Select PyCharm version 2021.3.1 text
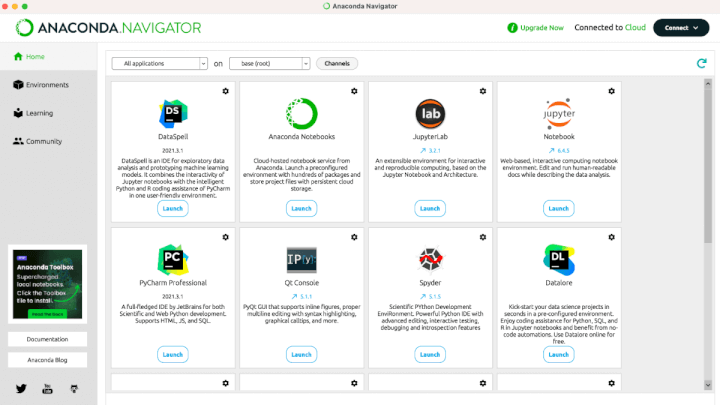 (173, 297)
